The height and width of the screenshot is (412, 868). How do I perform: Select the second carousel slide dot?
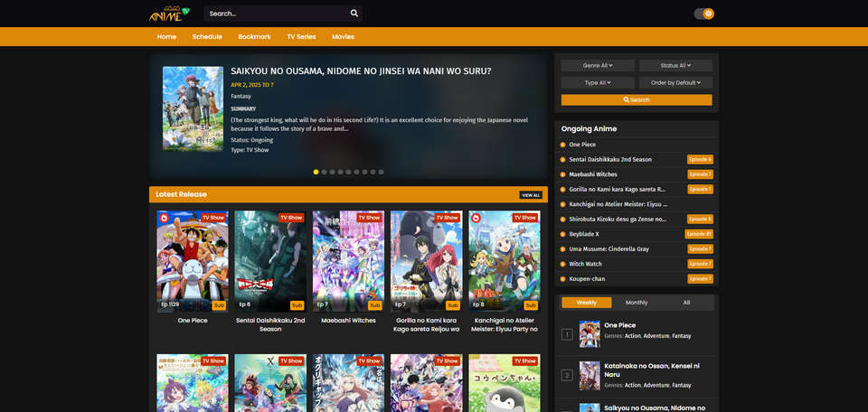[x=325, y=172]
